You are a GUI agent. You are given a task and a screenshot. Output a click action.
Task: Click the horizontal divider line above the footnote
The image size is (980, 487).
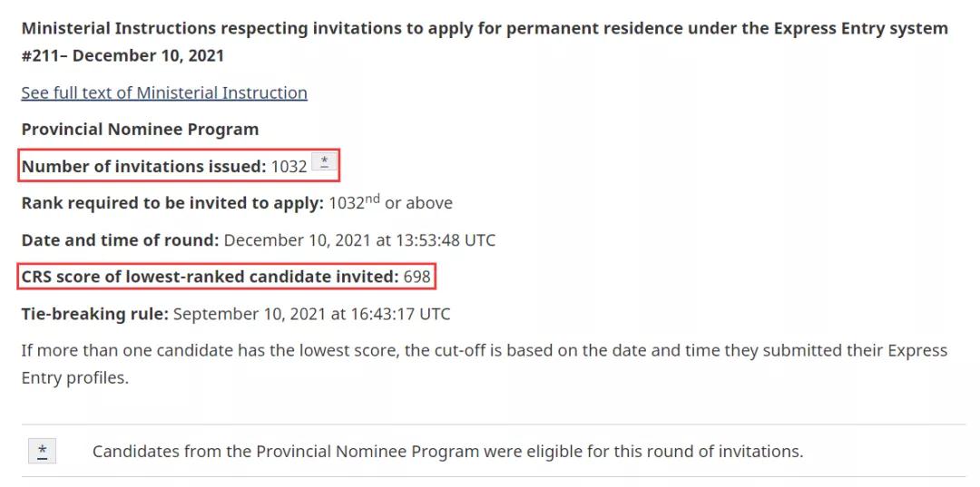pyautogui.click(x=494, y=424)
